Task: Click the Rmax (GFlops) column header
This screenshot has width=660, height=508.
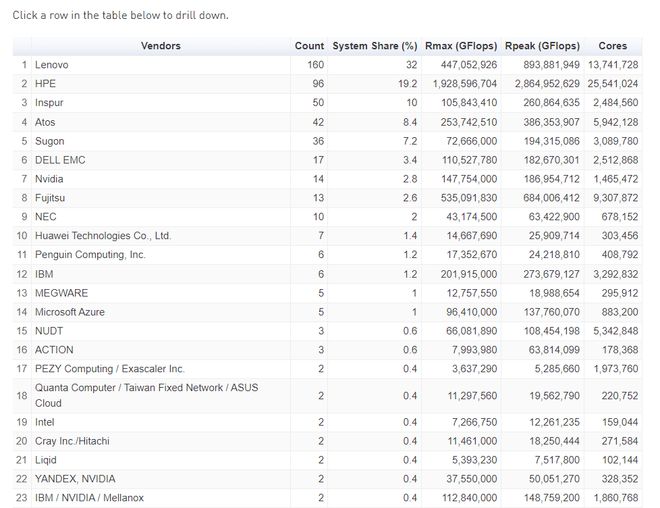Action: [x=461, y=46]
